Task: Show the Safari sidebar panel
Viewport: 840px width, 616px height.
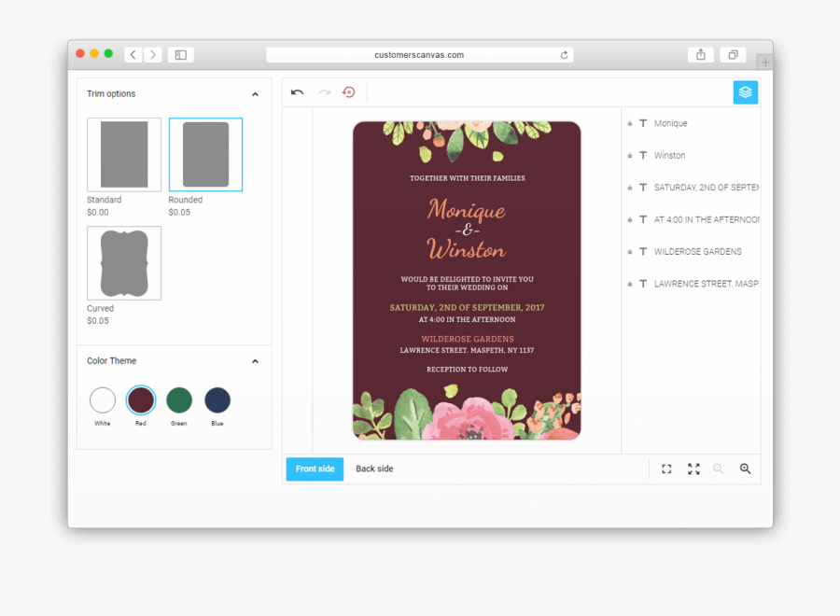Action: (179, 54)
